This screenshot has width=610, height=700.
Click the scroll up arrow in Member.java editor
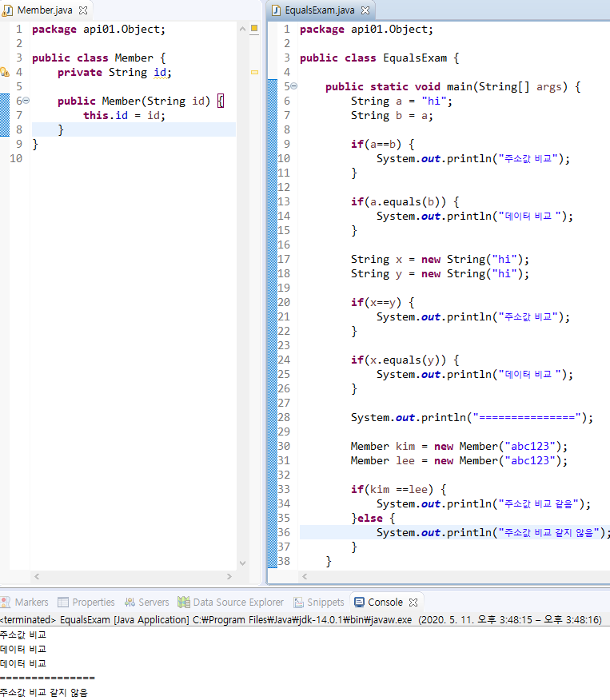(x=242, y=29)
